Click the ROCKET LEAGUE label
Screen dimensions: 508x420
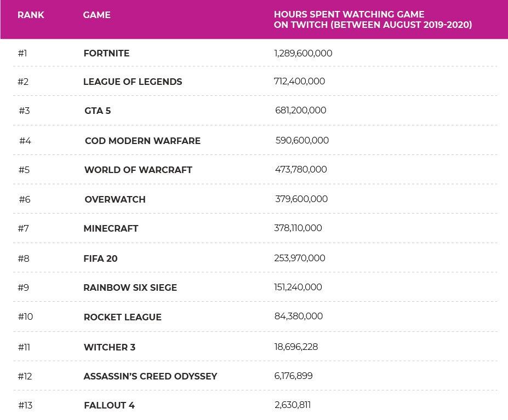tap(122, 317)
